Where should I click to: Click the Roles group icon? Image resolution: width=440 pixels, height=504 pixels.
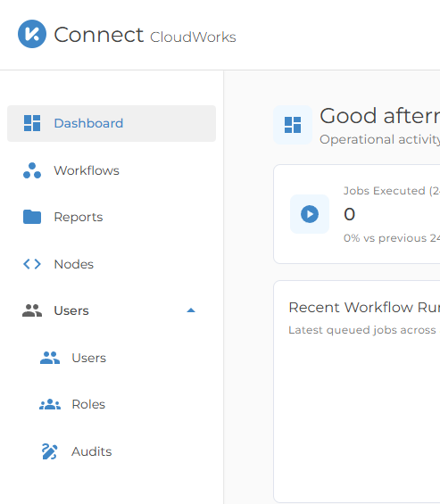[x=50, y=404]
